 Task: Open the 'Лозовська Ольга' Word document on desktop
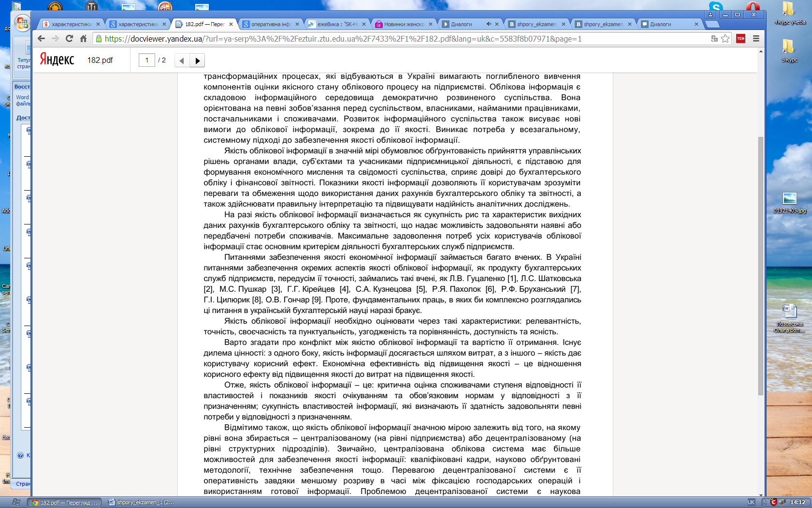(789, 318)
